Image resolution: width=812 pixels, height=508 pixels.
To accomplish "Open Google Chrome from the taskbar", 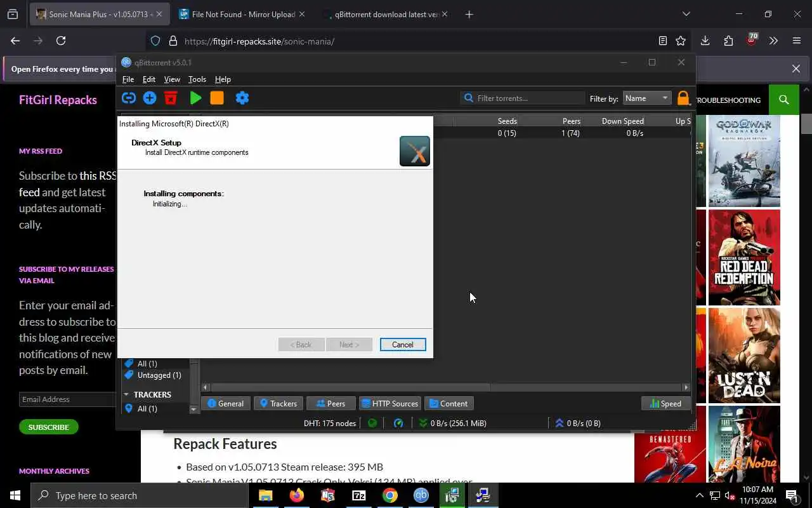I will click(390, 495).
